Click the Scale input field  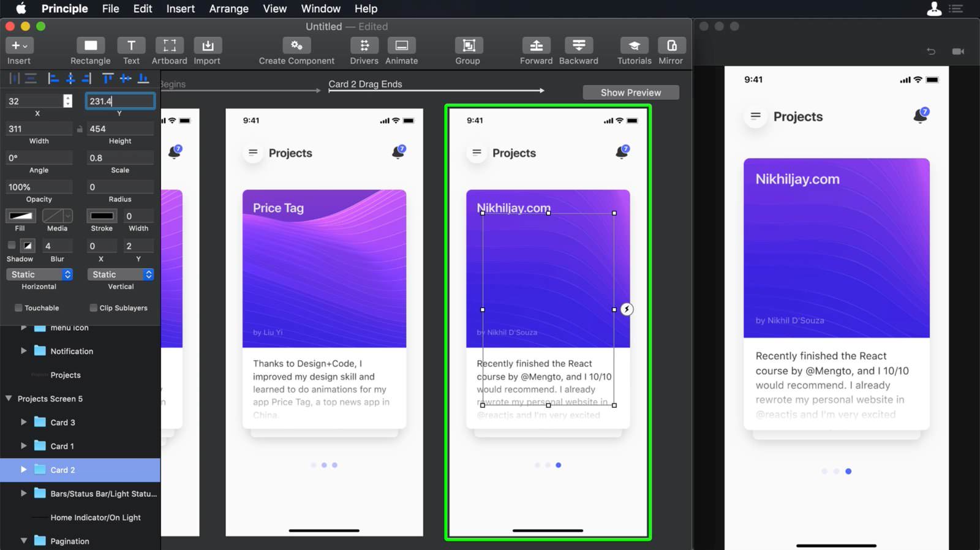[121, 158]
